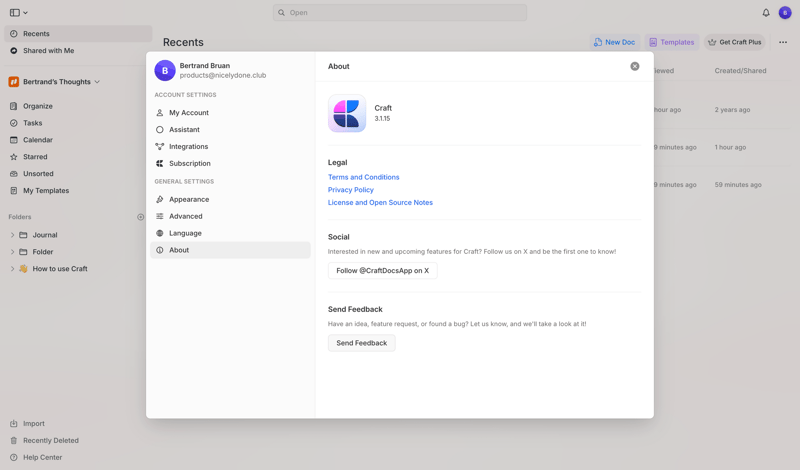Open Terms and Conditions link
This screenshot has height=470, width=800.
tap(363, 177)
